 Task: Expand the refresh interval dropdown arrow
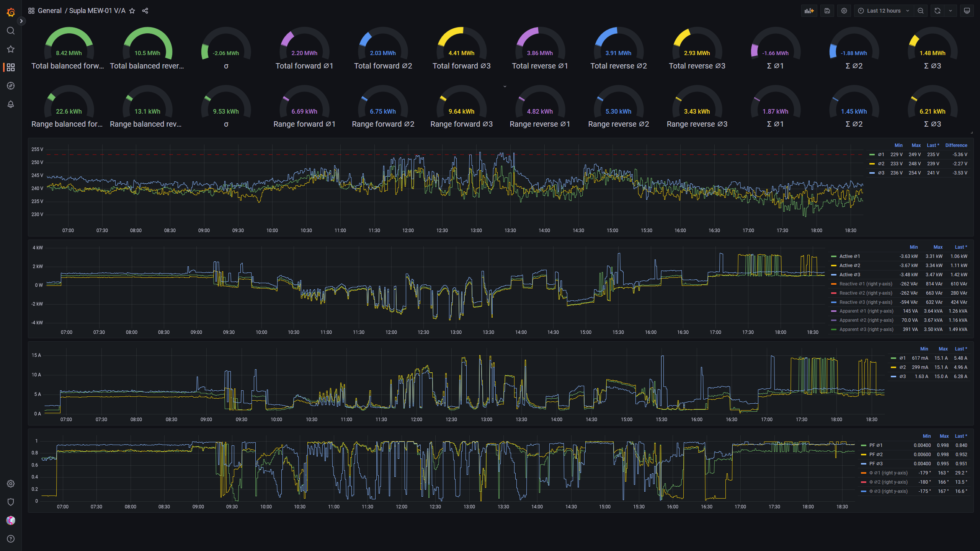click(951, 11)
